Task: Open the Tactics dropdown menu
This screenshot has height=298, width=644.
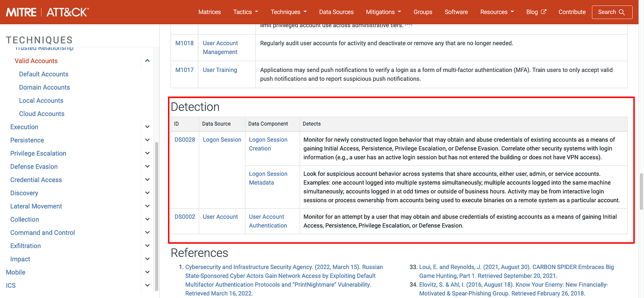Action: coord(245,12)
